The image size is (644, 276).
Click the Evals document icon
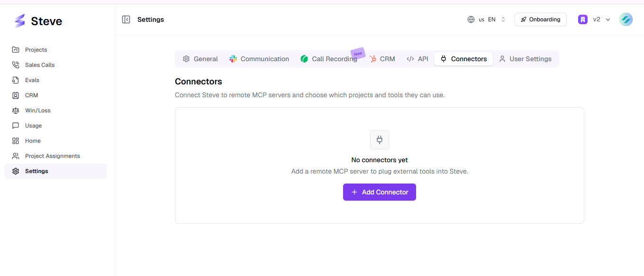[16, 80]
